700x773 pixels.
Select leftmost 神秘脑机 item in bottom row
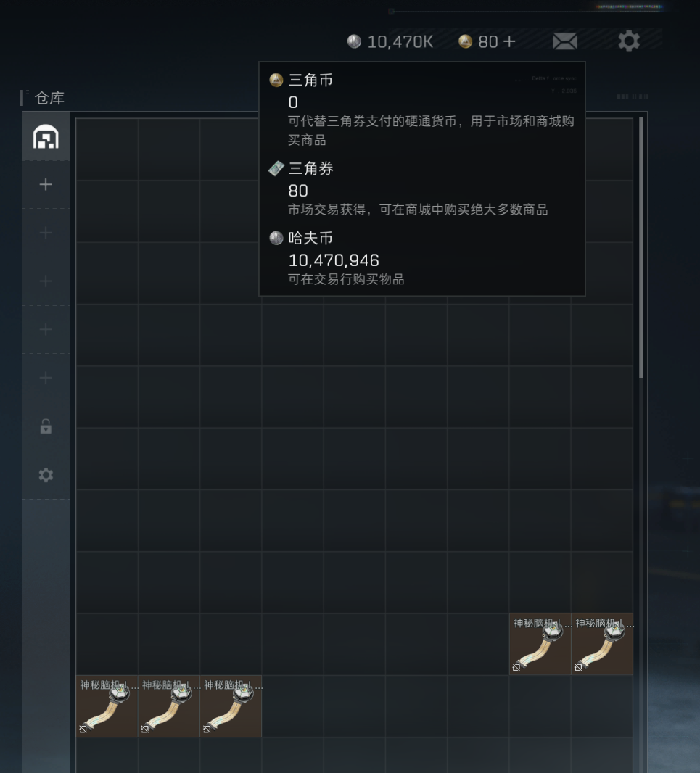click(107, 706)
